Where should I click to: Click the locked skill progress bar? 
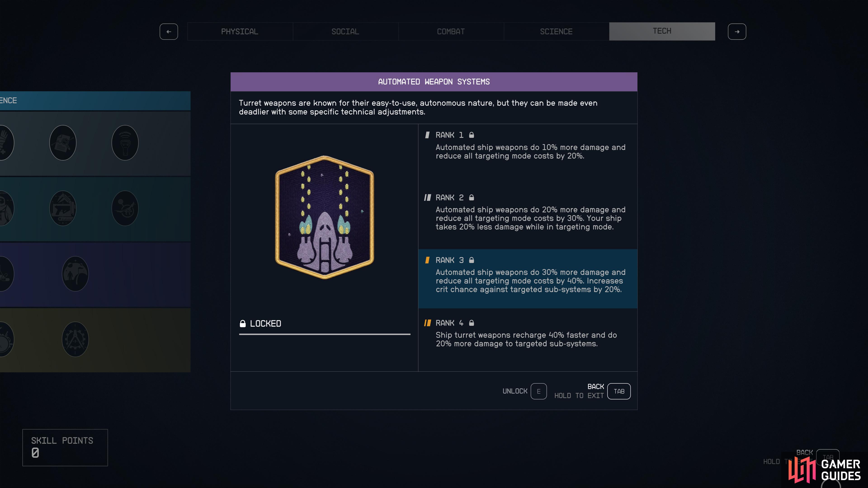[x=325, y=334]
